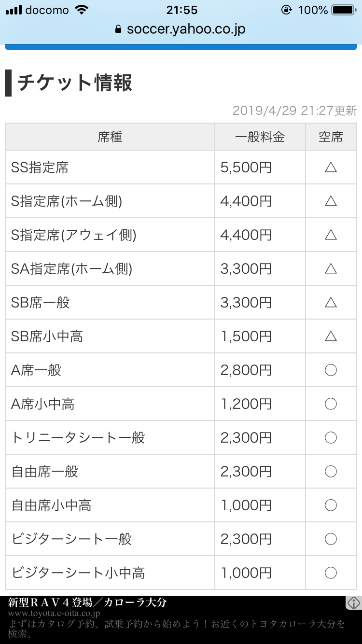Viewport: 362px width, 644px height.
Task: Open the www.toyota.c-oita.co.jp ad link
Action: (x=54, y=614)
